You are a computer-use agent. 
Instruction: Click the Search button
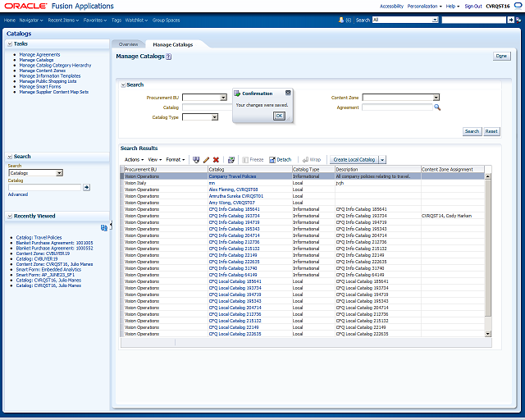[472, 131]
